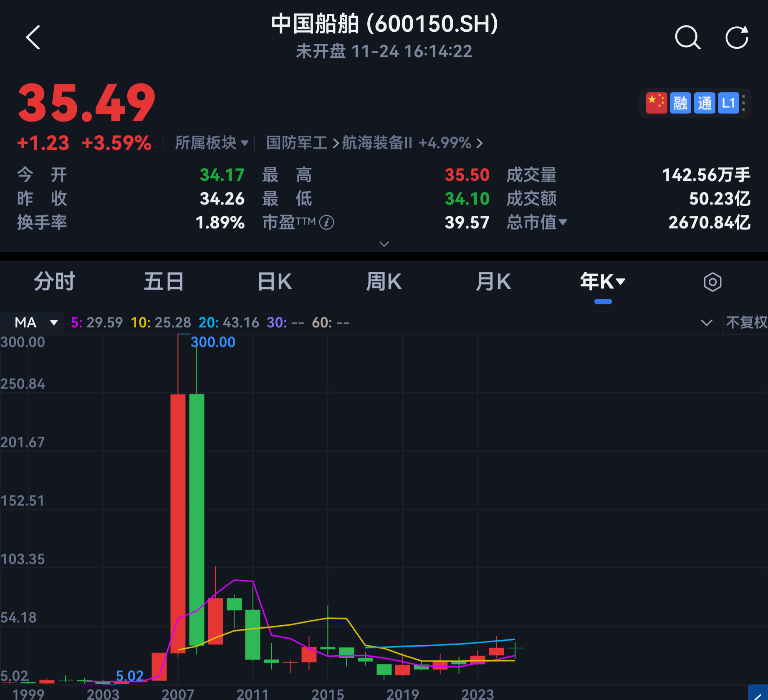Image resolution: width=768 pixels, height=700 pixels.
Task: Expand chart to fullscreen corner icon
Action: 758,692
